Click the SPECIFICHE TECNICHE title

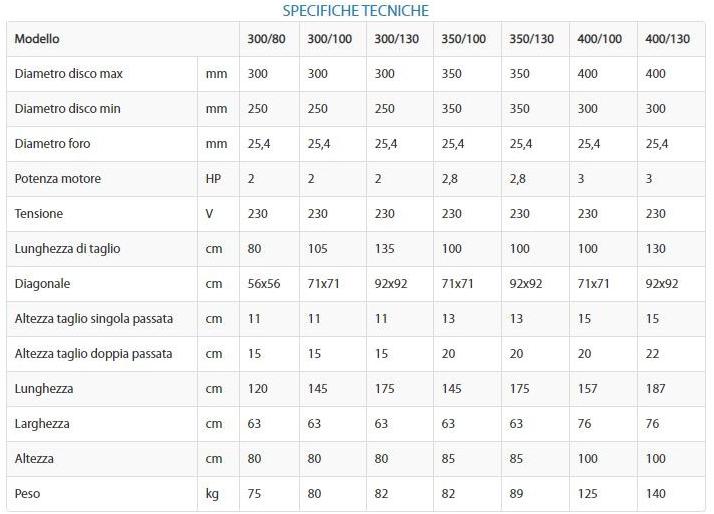(356, 11)
